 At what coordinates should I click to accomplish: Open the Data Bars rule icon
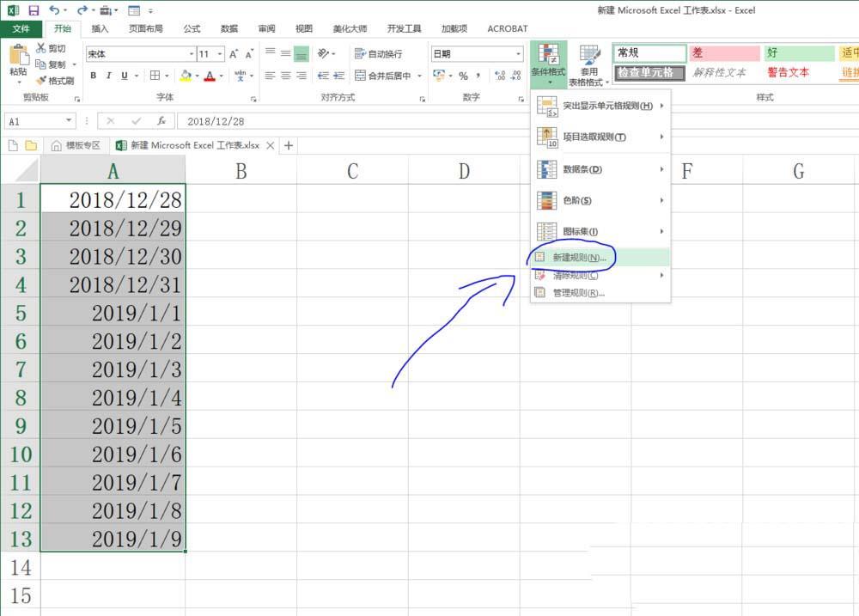point(548,170)
